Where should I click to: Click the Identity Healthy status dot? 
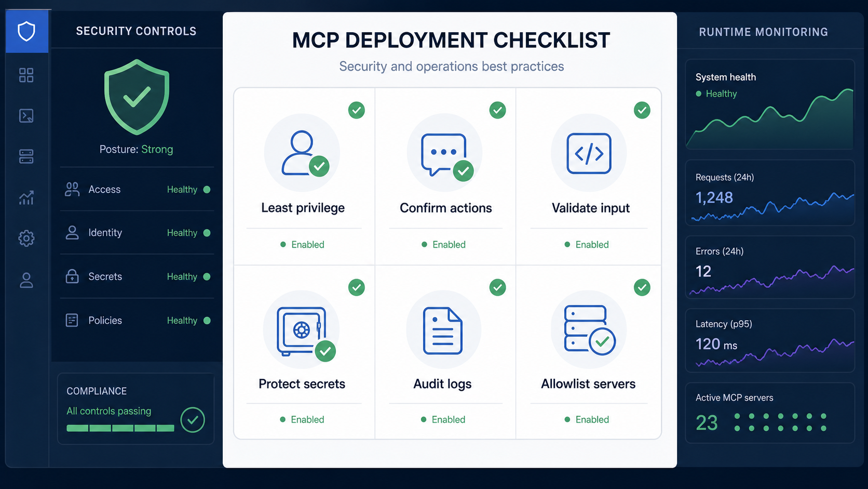point(207,233)
